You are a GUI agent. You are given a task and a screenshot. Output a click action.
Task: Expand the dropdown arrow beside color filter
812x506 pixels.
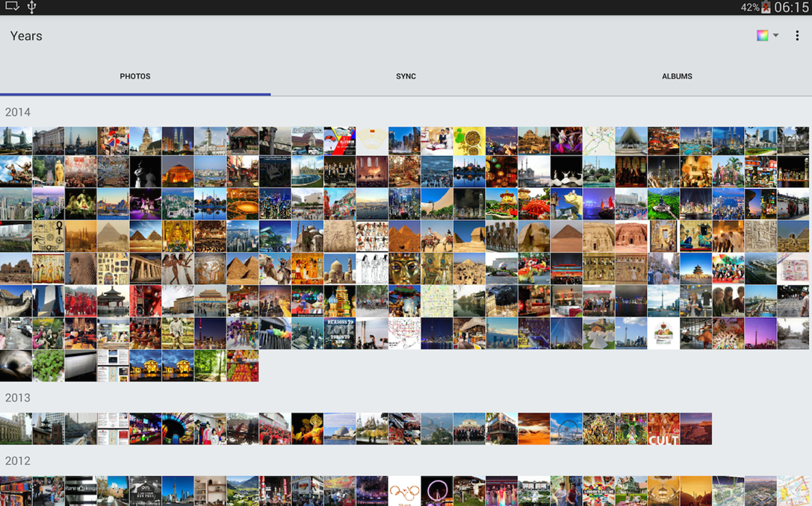pos(775,35)
